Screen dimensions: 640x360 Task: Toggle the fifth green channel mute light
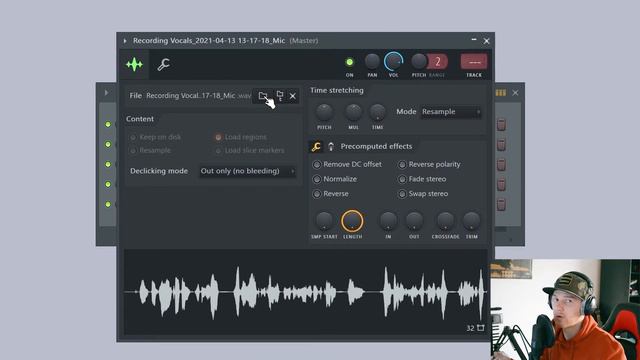(108, 204)
